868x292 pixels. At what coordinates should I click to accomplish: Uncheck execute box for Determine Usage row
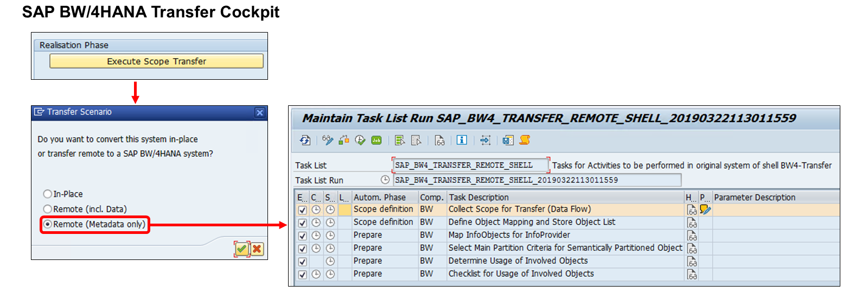(303, 262)
